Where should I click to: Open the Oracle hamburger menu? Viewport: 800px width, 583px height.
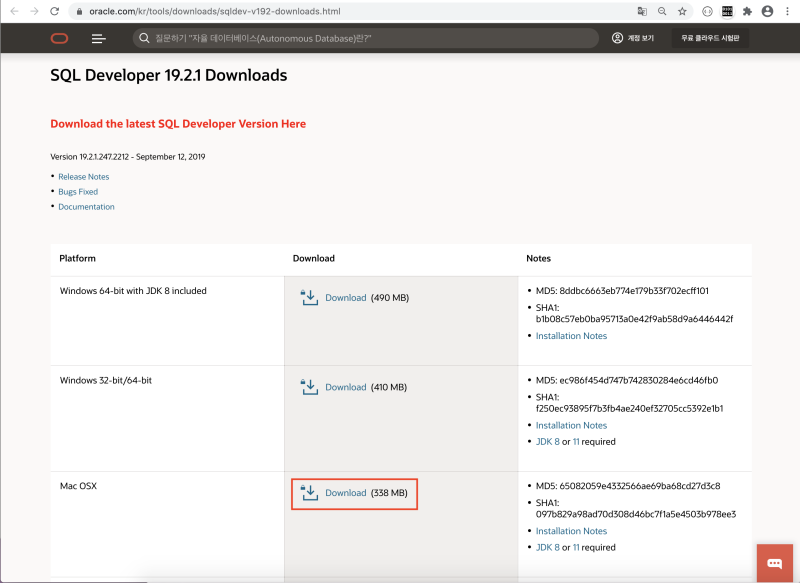pyautogui.click(x=98, y=38)
